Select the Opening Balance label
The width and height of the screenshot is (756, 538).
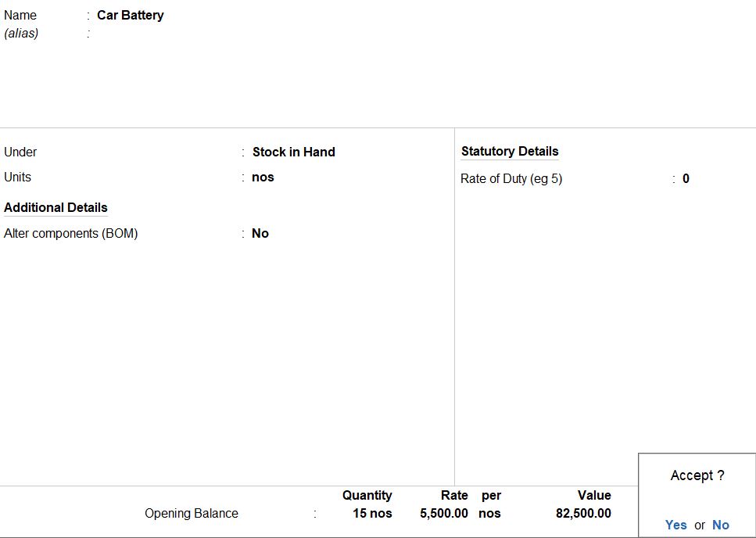click(192, 514)
